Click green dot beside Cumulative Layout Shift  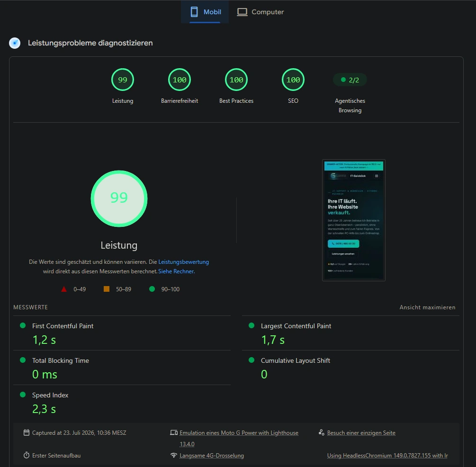click(251, 360)
